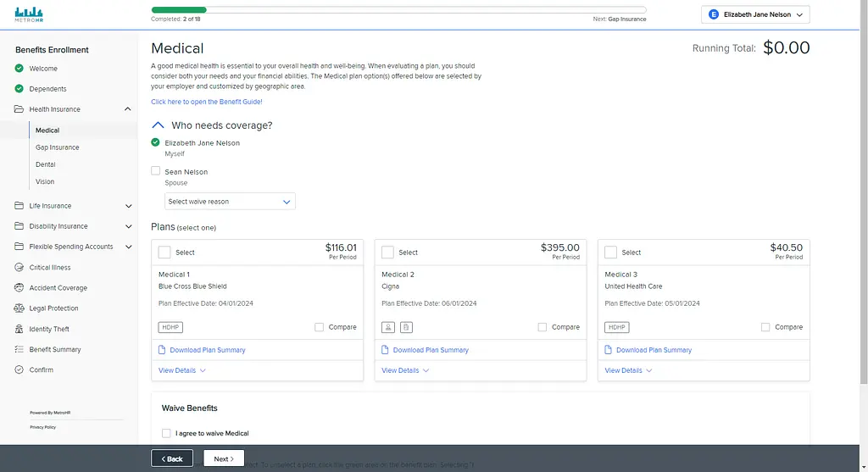868x472 pixels.
Task: Enable Compare on the Medical 3 plan
Action: point(765,327)
